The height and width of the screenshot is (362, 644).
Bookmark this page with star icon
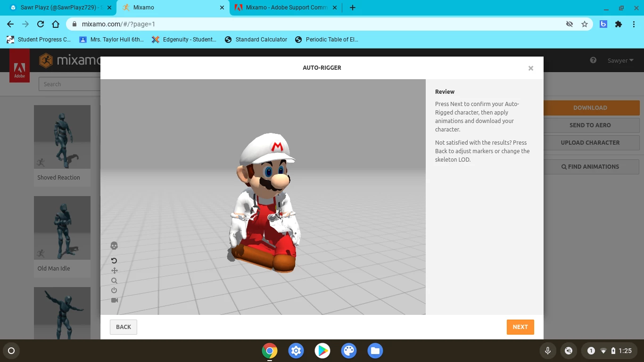(585, 24)
